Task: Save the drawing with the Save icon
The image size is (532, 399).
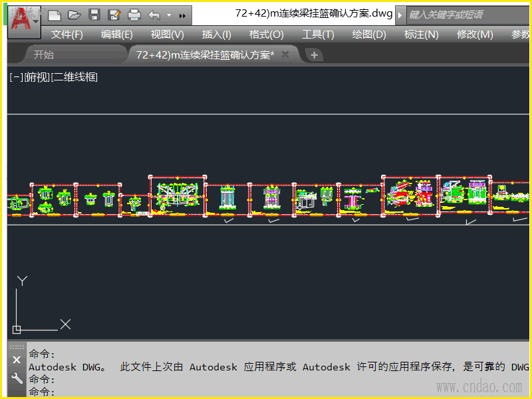Action: 94,15
